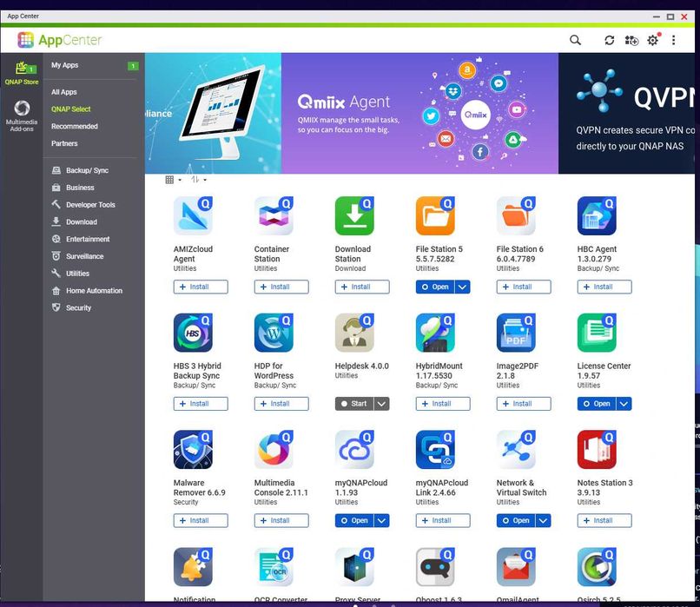Open the Malware Remover app icon

tap(193, 450)
